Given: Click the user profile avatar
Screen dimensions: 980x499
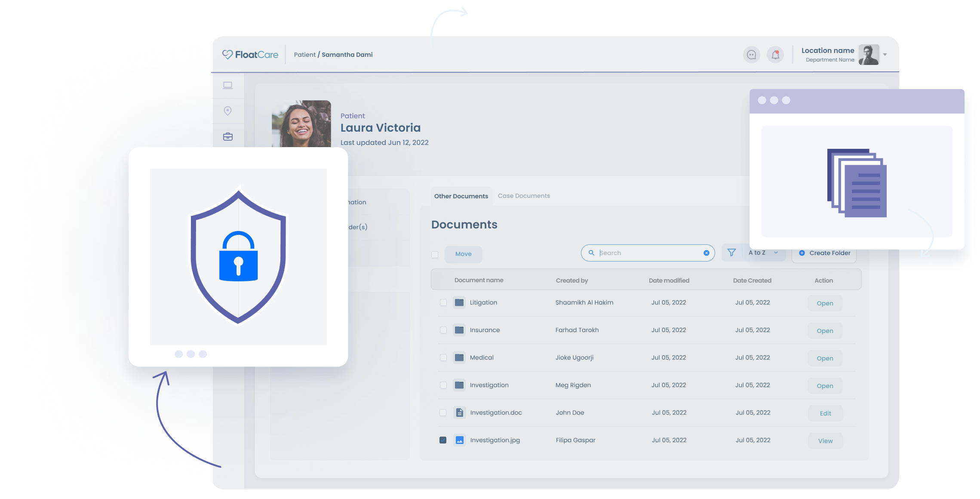Looking at the screenshot, I should click(869, 55).
